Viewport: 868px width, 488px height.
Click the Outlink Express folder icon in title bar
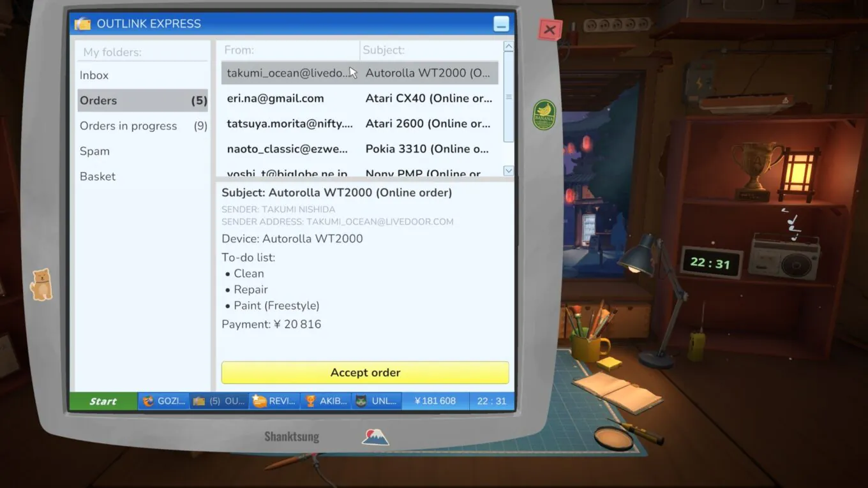(83, 24)
